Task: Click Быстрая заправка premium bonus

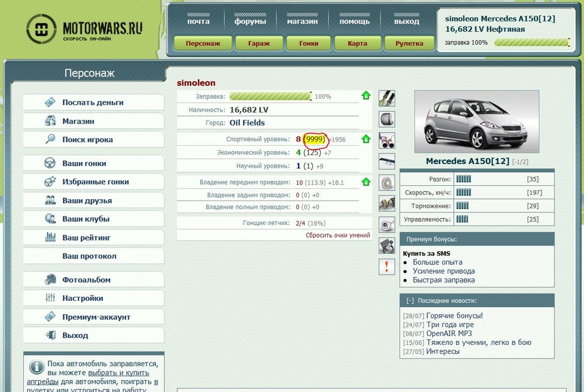Action: [443, 280]
